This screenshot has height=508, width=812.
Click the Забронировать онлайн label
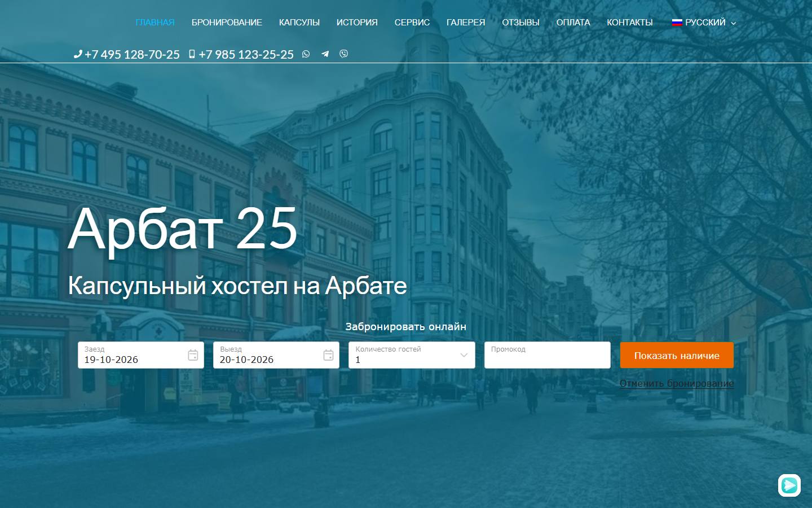(x=406, y=326)
